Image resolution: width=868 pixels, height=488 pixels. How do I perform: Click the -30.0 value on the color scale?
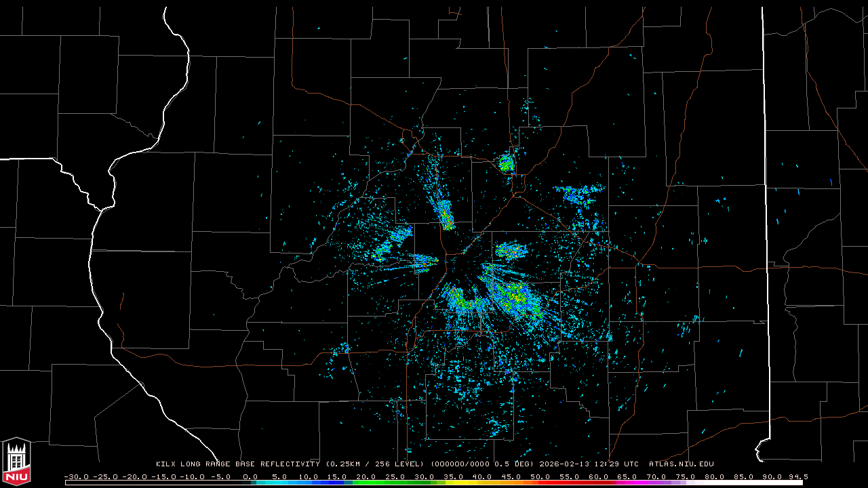(76, 476)
